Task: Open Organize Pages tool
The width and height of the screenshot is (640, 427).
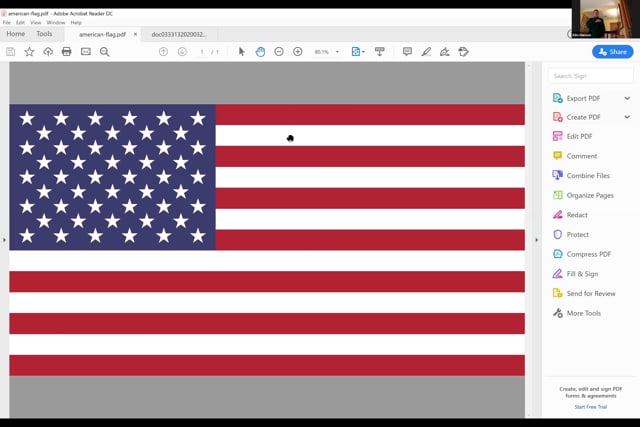Action: point(583,195)
